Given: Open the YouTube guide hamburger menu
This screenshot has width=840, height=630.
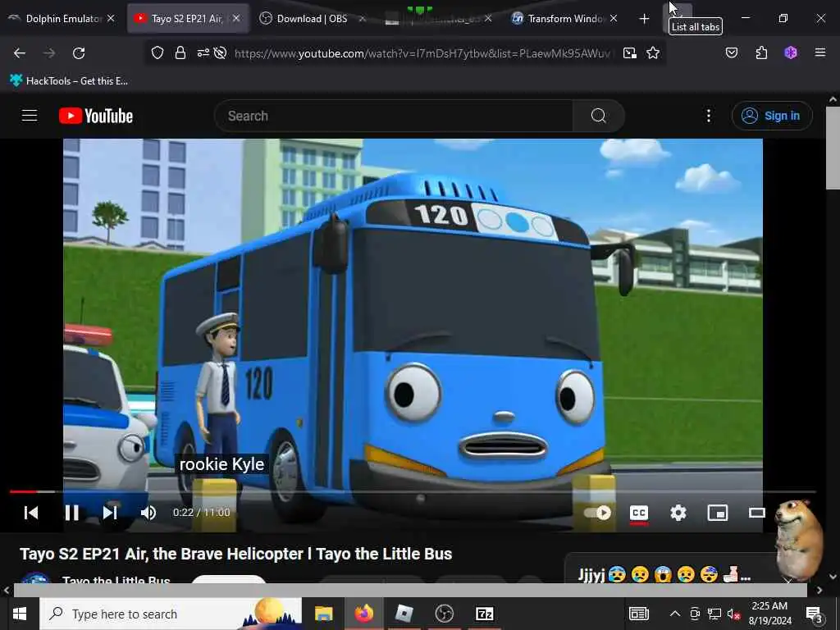Looking at the screenshot, I should [x=30, y=116].
